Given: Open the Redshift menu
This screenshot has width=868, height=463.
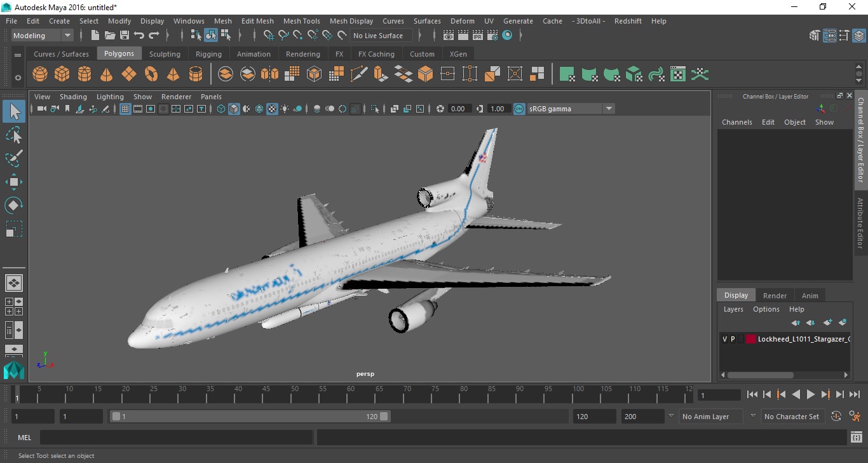Looking at the screenshot, I should [628, 21].
